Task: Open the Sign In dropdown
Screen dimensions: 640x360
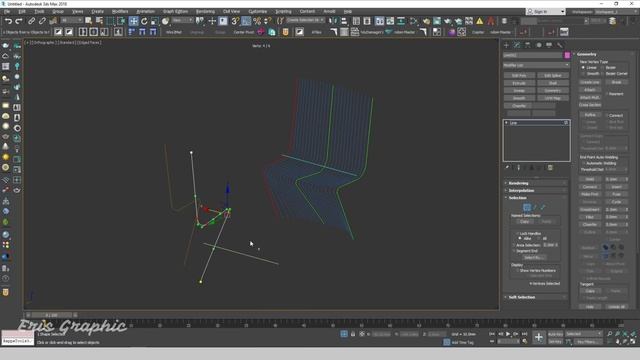Action: coord(546,11)
